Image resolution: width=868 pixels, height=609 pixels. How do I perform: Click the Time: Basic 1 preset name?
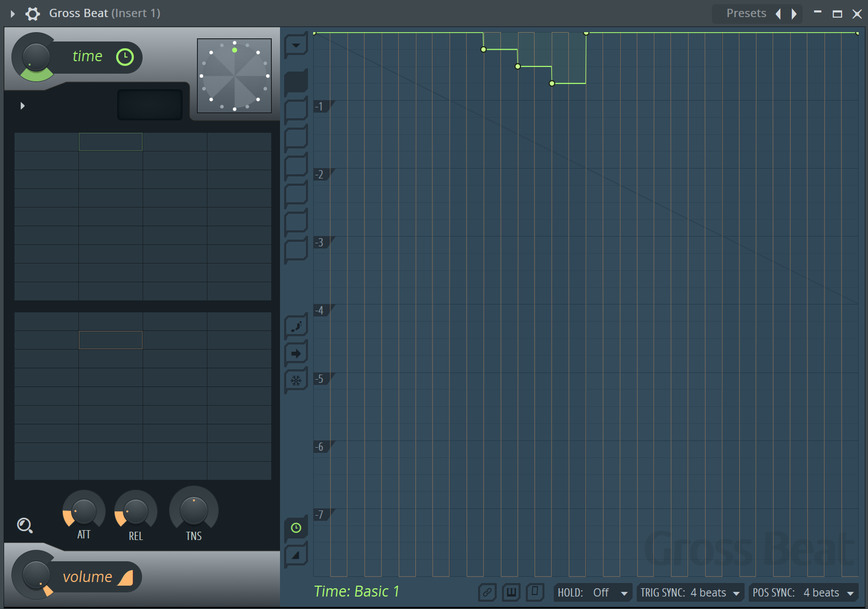point(357,591)
